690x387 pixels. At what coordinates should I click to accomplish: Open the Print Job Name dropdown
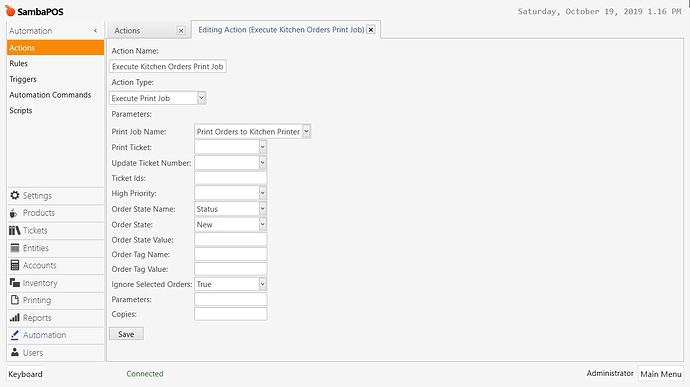(306, 131)
